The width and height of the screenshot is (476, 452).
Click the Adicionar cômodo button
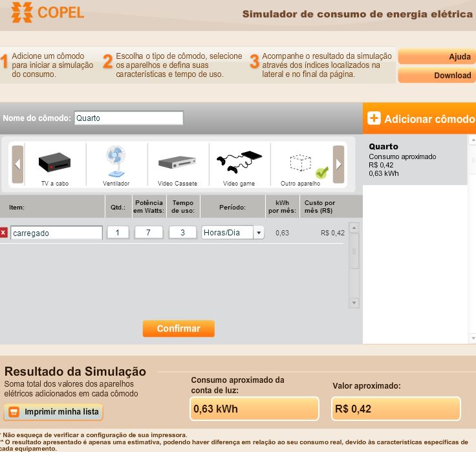(x=420, y=118)
